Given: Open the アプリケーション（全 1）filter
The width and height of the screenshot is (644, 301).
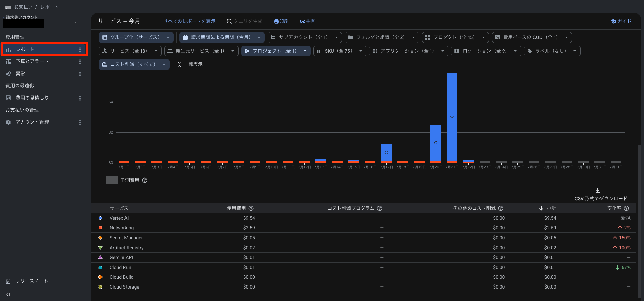Looking at the screenshot, I should (409, 51).
